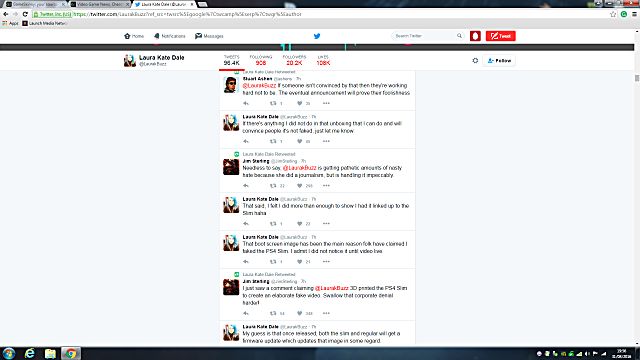Follow Laura Kate Dale
640x360 pixels.
[x=499, y=60]
